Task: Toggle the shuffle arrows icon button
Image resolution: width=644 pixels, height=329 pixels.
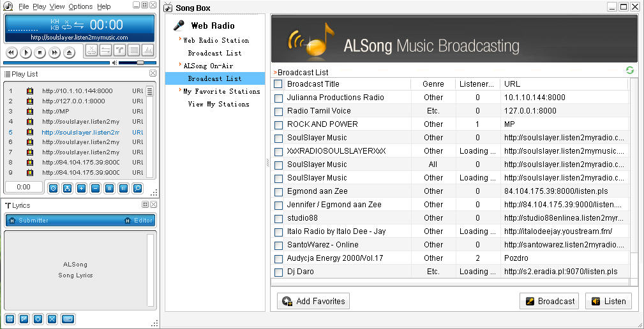Action: (105, 50)
